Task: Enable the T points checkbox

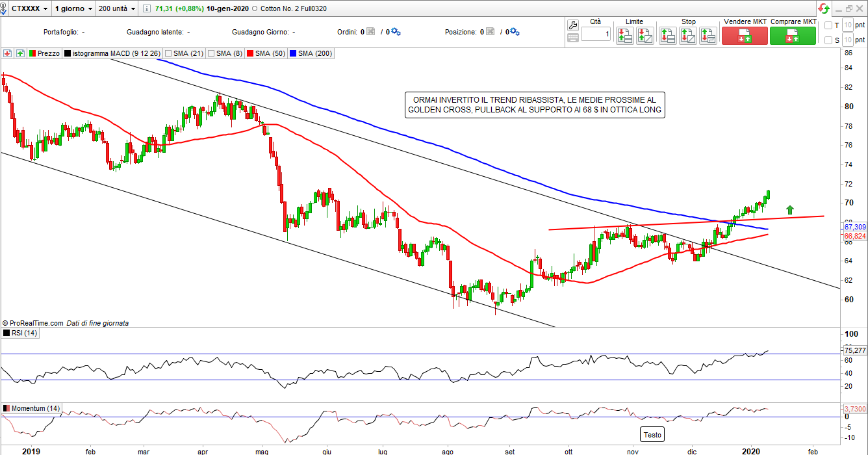Action: [x=828, y=25]
